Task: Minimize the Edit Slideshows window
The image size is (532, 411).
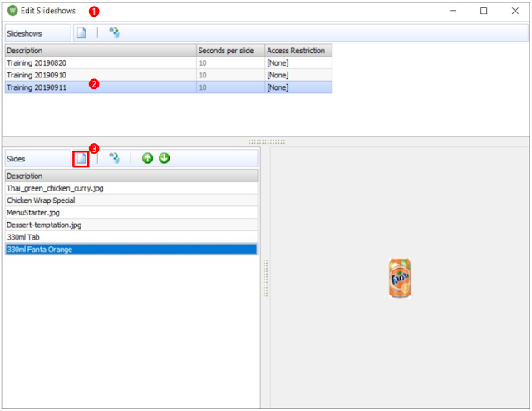Action: [453, 11]
